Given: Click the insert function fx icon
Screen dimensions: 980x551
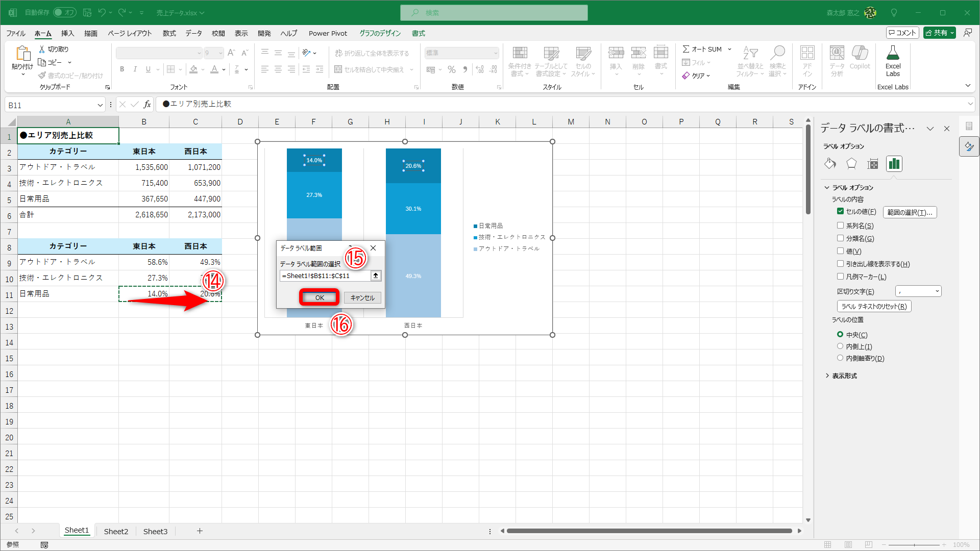Looking at the screenshot, I should click(x=147, y=105).
